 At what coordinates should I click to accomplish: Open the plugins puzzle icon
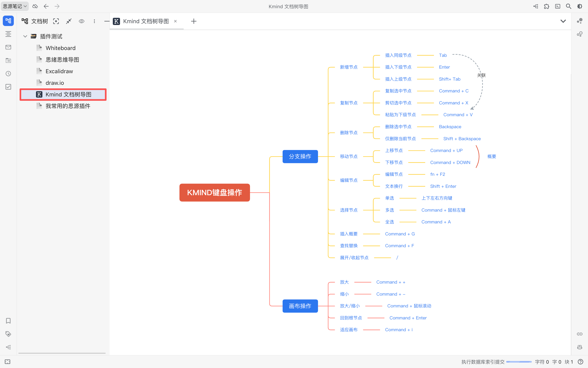(547, 6)
